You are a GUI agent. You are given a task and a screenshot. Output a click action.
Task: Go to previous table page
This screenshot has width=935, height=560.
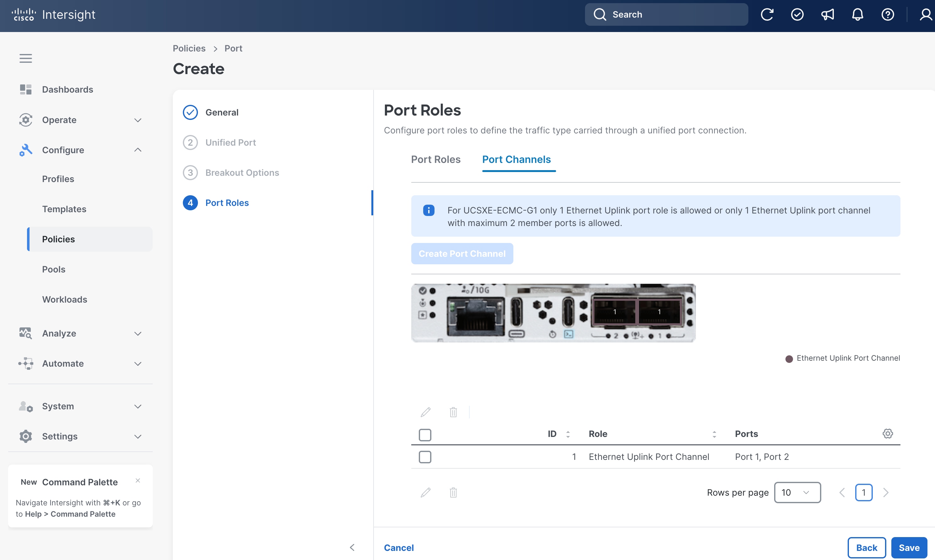point(842,493)
